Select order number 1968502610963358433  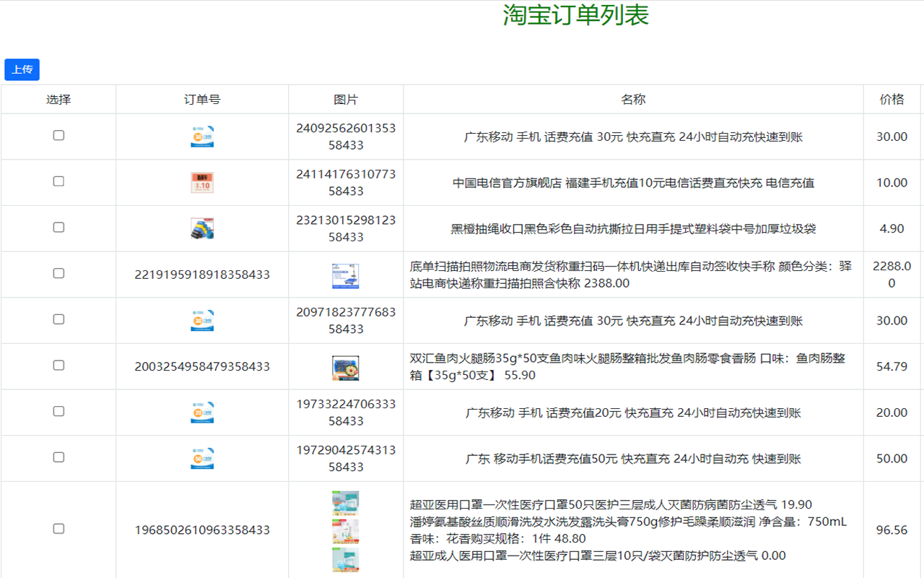coord(202,530)
